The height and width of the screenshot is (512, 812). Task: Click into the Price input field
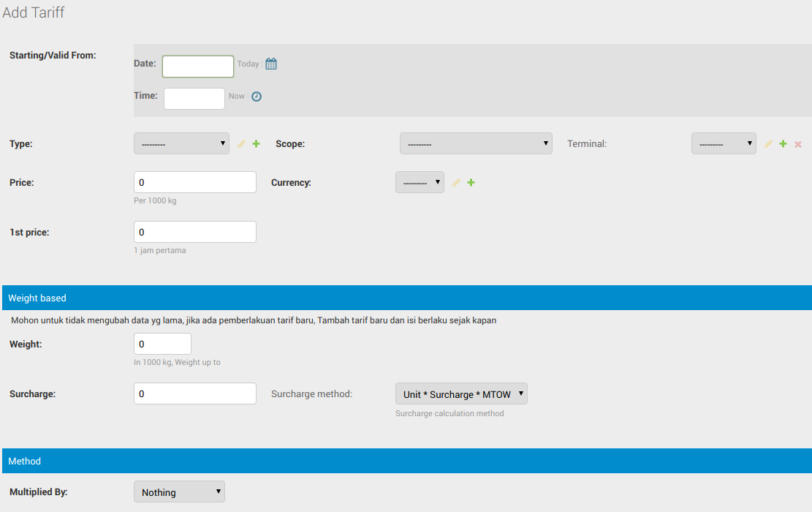click(195, 182)
